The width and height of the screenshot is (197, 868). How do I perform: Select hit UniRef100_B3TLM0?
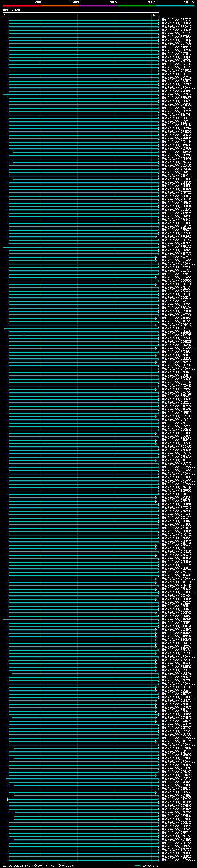tap(177, 125)
